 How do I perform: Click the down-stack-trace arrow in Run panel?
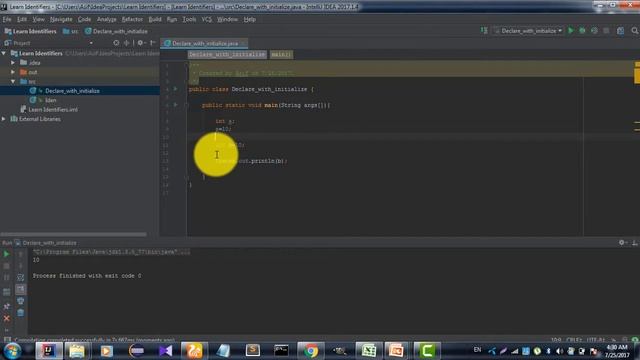point(20,266)
